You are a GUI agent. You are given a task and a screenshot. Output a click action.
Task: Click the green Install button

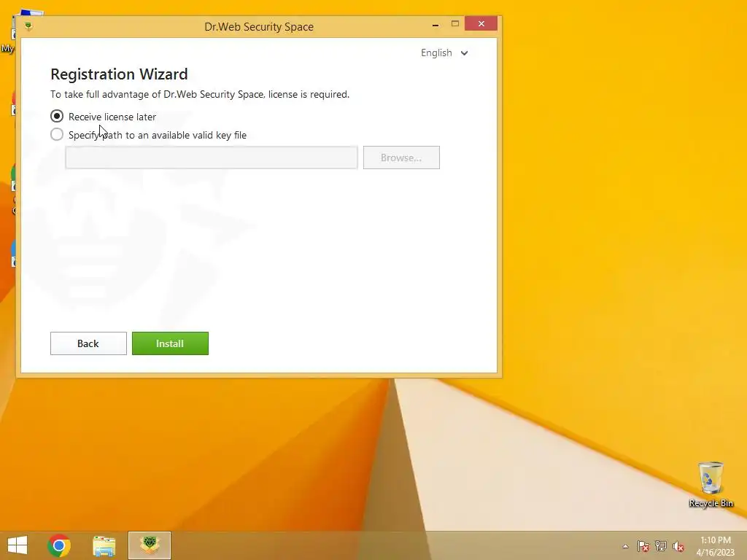[170, 343]
